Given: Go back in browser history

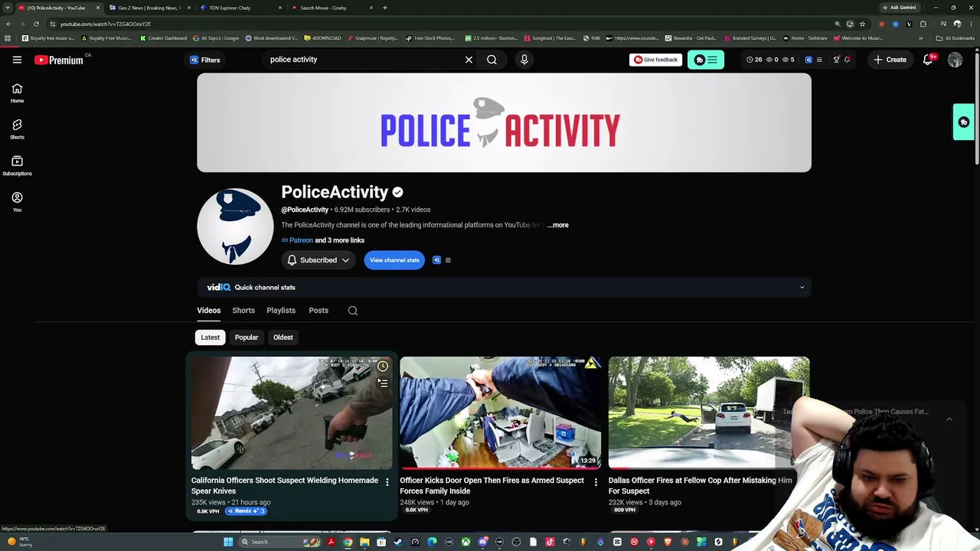Looking at the screenshot, I should pos(8,24).
